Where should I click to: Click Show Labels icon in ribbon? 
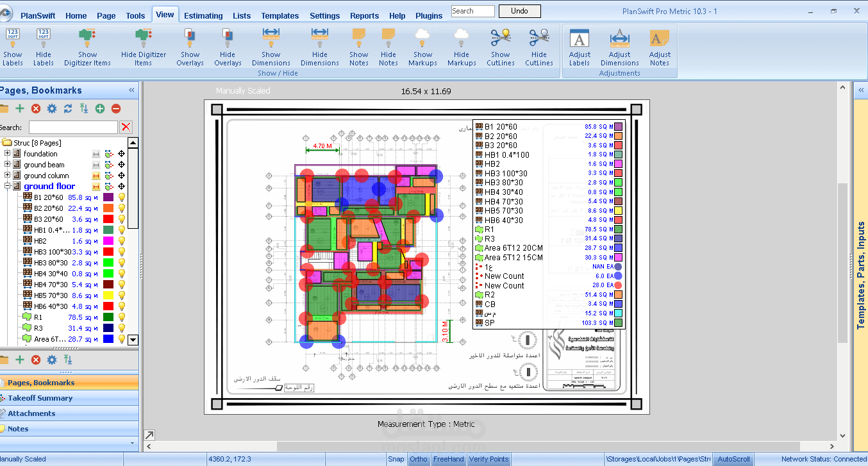(x=12, y=37)
